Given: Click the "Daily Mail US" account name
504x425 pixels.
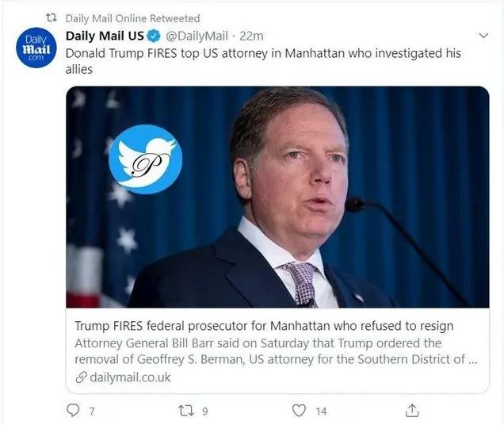Looking at the screenshot, I should (105, 36).
